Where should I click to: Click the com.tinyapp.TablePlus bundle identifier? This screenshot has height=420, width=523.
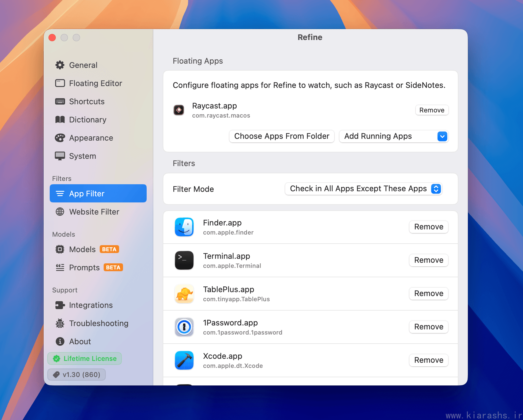click(x=236, y=299)
